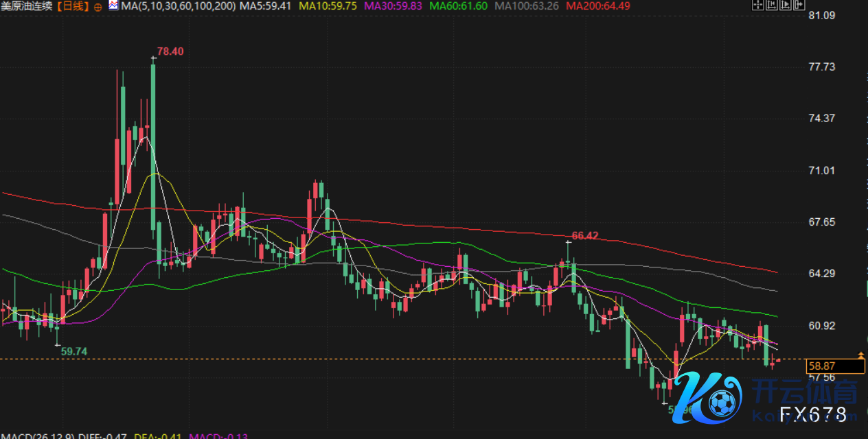This screenshot has width=868, height=439.
Task: Click the 66.42 peak price marker
Action: click(x=585, y=235)
